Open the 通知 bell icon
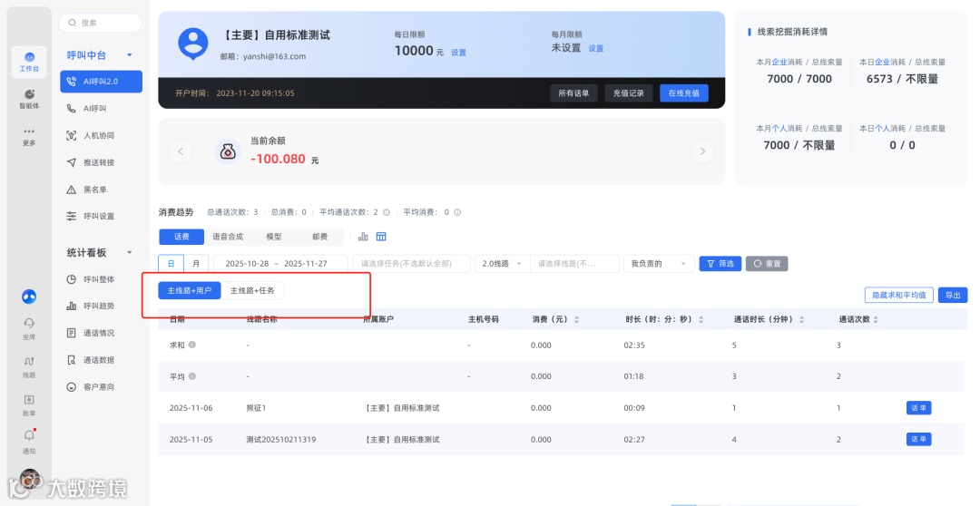Screen dimensions: 980x506 [29, 441]
